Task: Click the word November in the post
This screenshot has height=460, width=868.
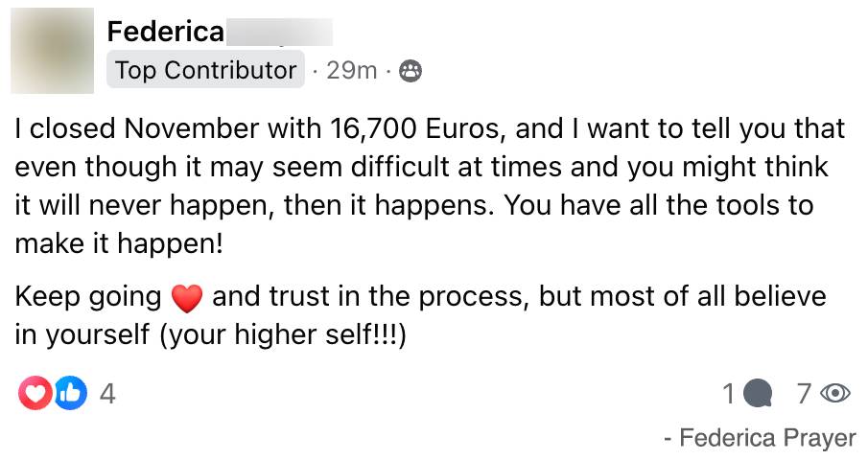Action: click(191, 128)
